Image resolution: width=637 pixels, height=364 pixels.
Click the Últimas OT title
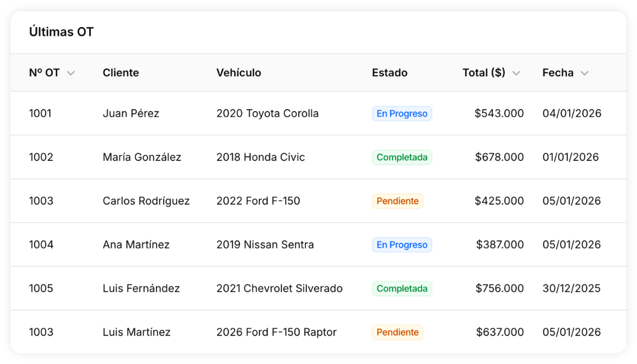click(61, 32)
